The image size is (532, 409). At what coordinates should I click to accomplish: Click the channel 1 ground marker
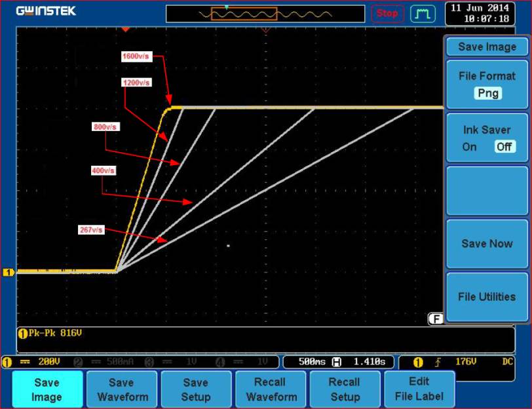pyautogui.click(x=9, y=272)
